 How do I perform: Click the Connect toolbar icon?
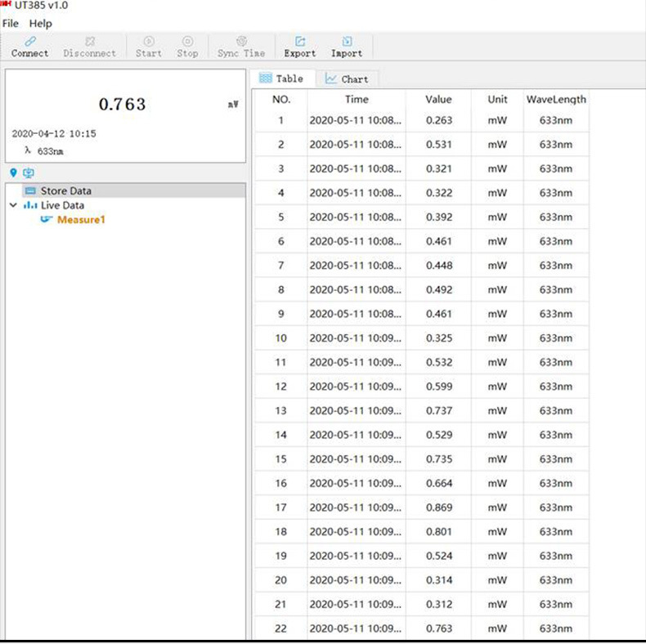pyautogui.click(x=30, y=42)
